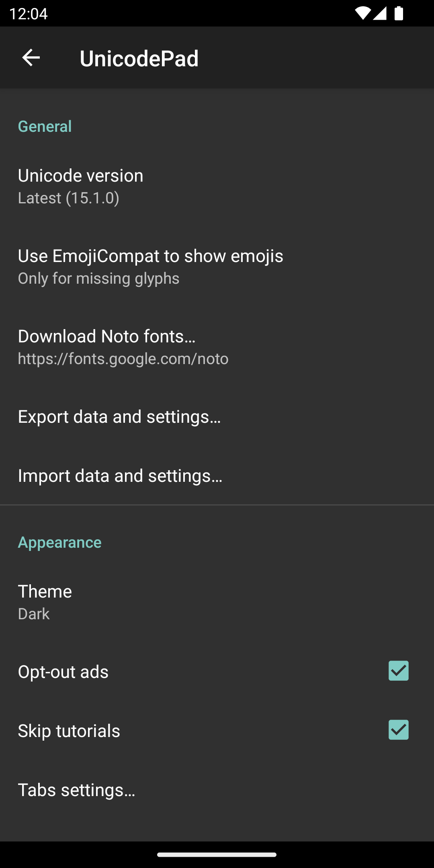Tap the UnicodePad title
Image resolution: width=434 pixels, height=868 pixels.
click(x=139, y=58)
